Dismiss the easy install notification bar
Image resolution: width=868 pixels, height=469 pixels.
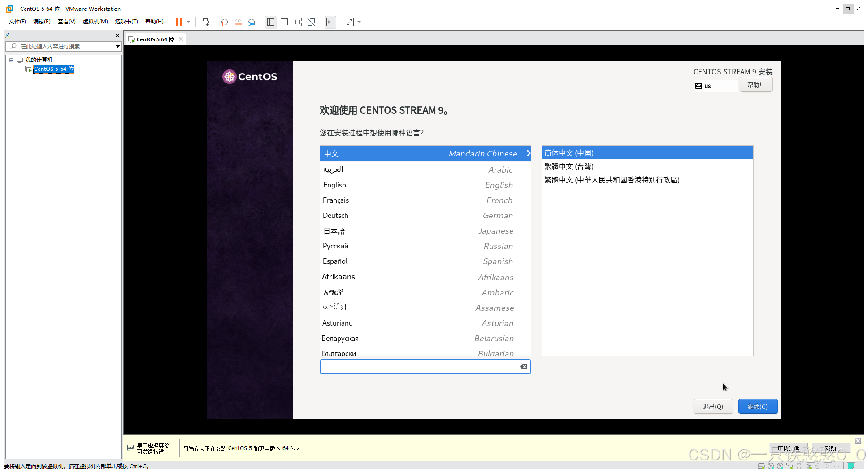tap(858, 441)
